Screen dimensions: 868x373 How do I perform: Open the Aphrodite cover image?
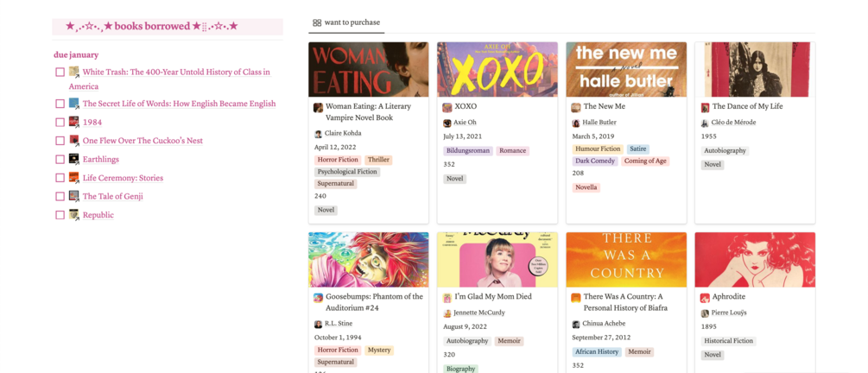(x=755, y=260)
